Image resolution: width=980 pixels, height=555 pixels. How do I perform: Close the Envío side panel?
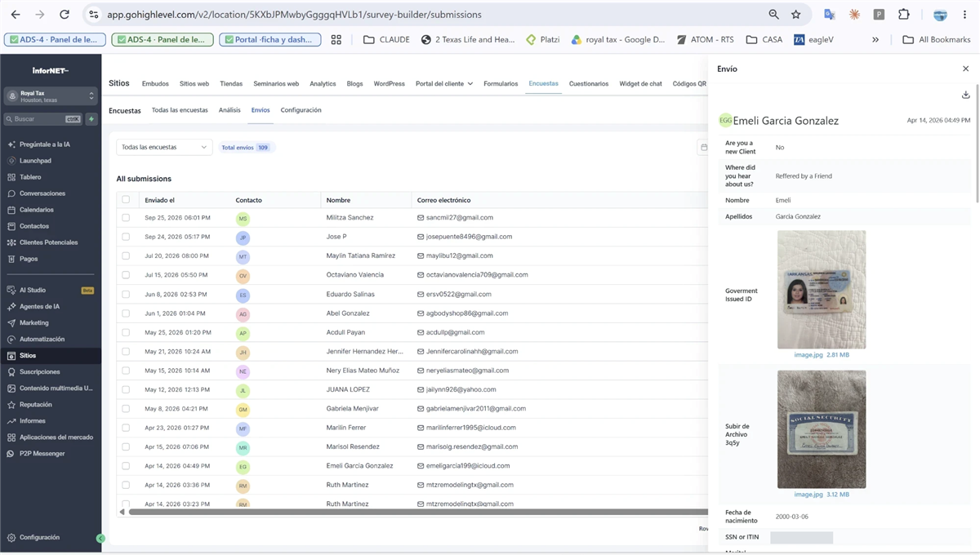pyautogui.click(x=965, y=69)
